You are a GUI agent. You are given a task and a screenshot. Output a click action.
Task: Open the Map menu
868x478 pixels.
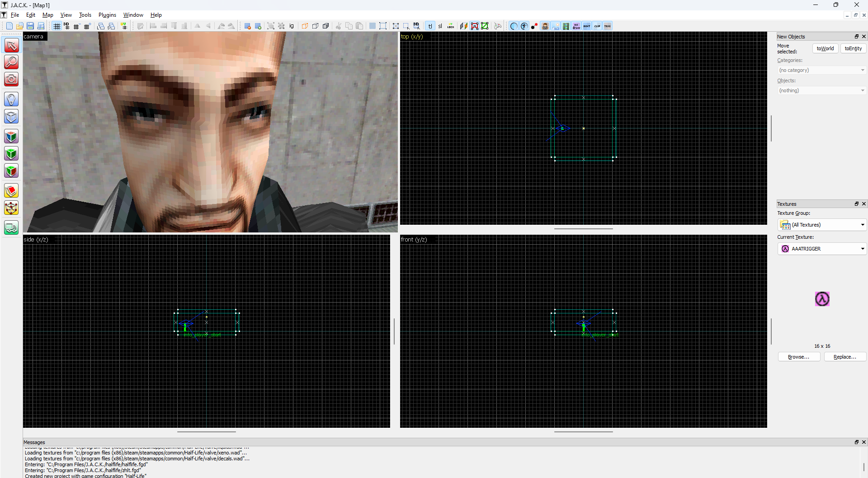(x=47, y=15)
